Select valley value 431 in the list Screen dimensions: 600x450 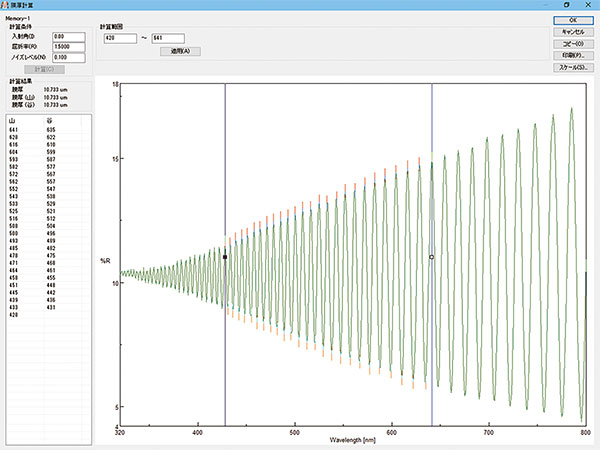(51, 307)
